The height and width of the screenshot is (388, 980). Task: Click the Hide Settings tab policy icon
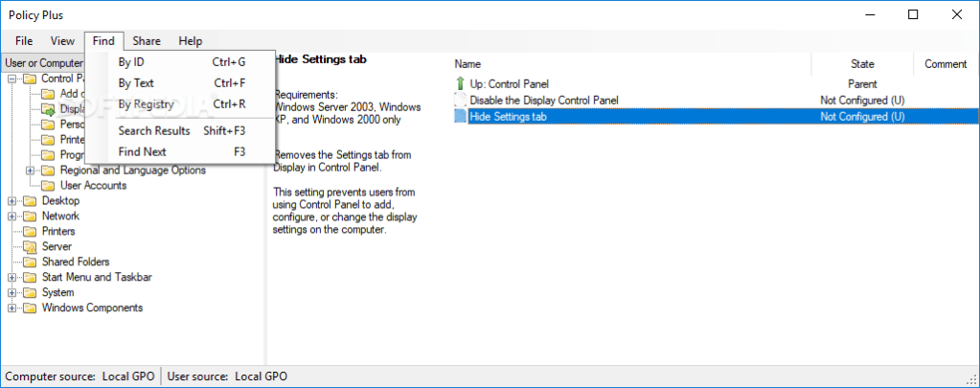460,116
